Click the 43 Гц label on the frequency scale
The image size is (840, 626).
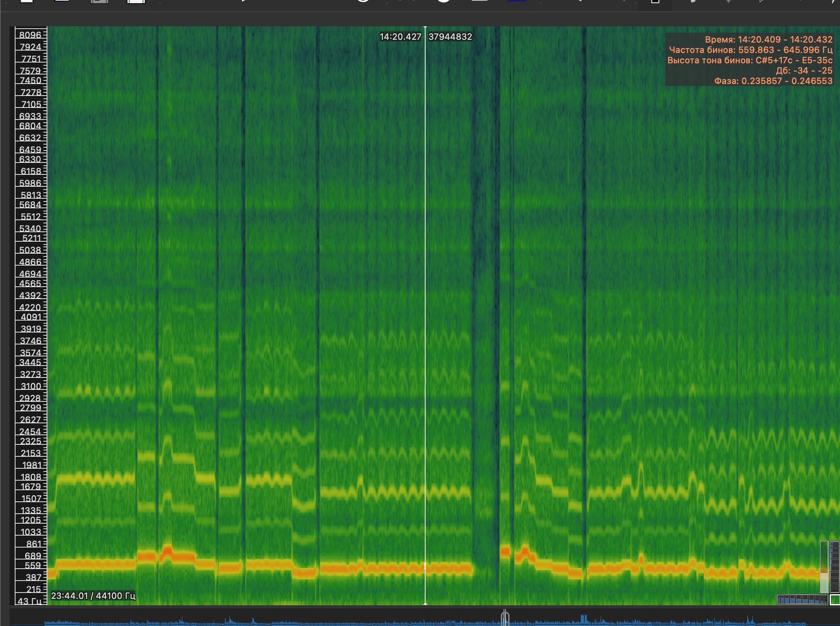[29, 601]
